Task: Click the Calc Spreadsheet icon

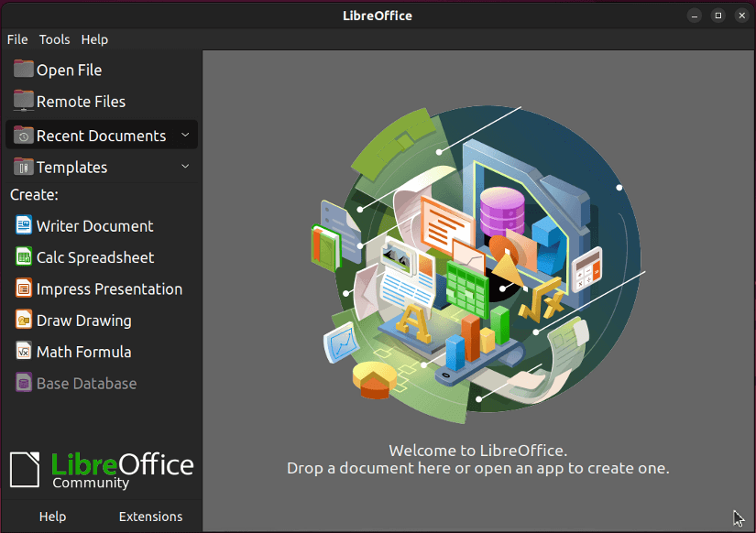Action: pos(24,256)
